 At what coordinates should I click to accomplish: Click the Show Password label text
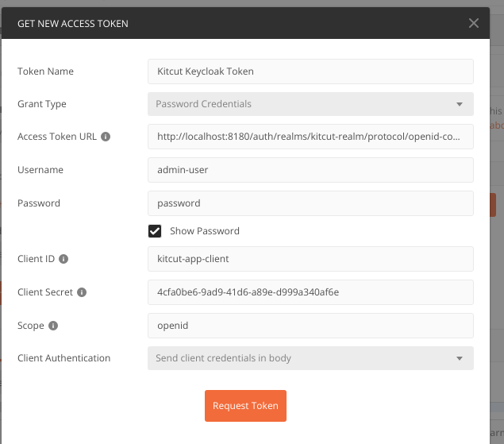pyautogui.click(x=205, y=231)
